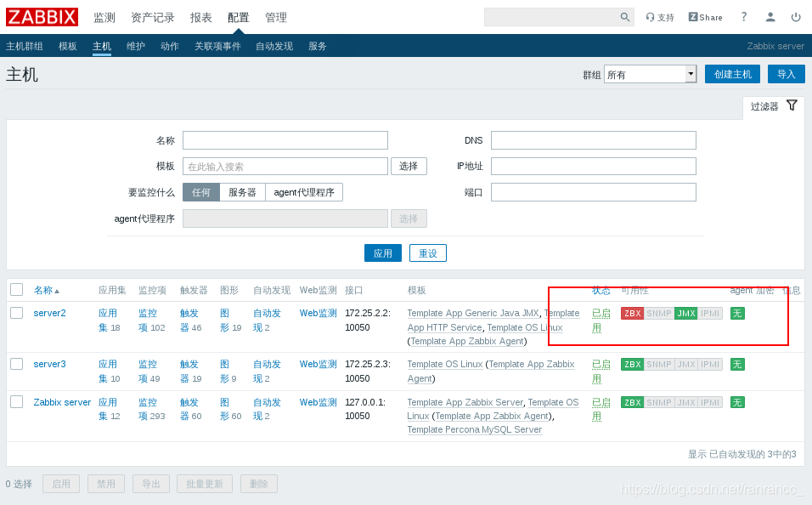This screenshot has width=812, height=505.
Task: Sort by the 状态 column header
Action: [x=601, y=291]
